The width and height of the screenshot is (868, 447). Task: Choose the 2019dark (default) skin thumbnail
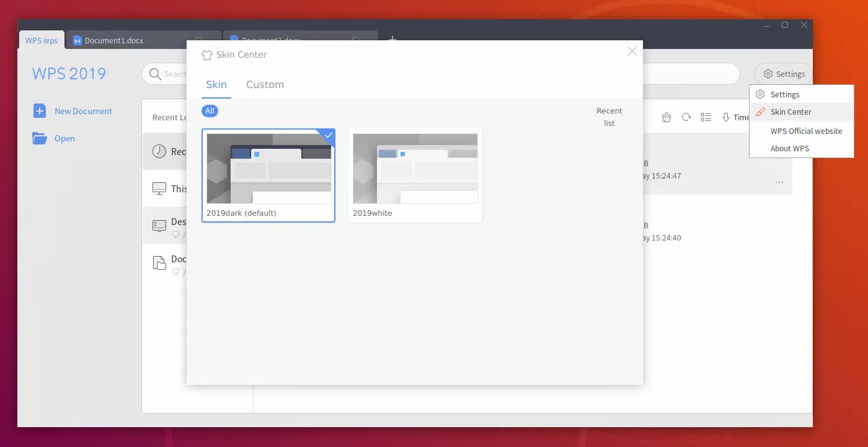coord(268,175)
